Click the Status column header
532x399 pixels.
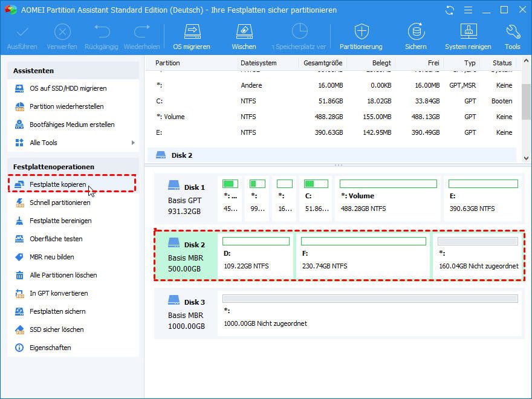tap(502, 63)
